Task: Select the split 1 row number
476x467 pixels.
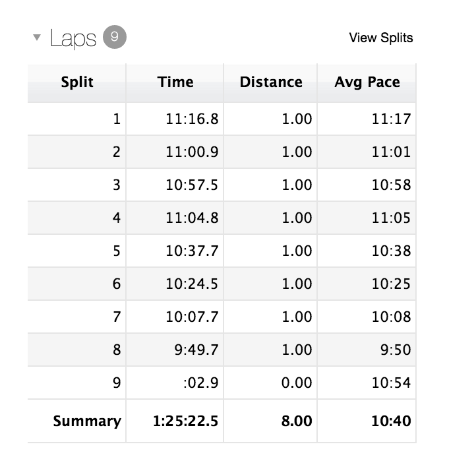Action: [x=117, y=119]
